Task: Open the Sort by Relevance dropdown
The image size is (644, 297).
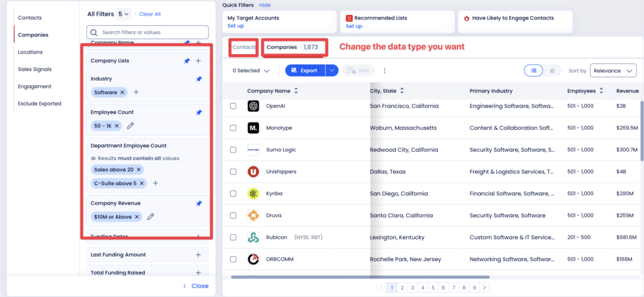Action: tap(613, 70)
